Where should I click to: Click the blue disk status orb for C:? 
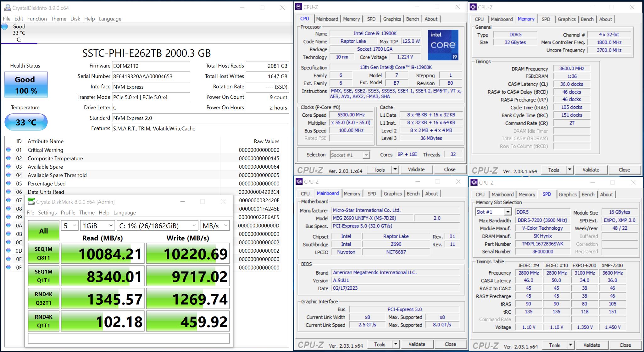pos(5,26)
